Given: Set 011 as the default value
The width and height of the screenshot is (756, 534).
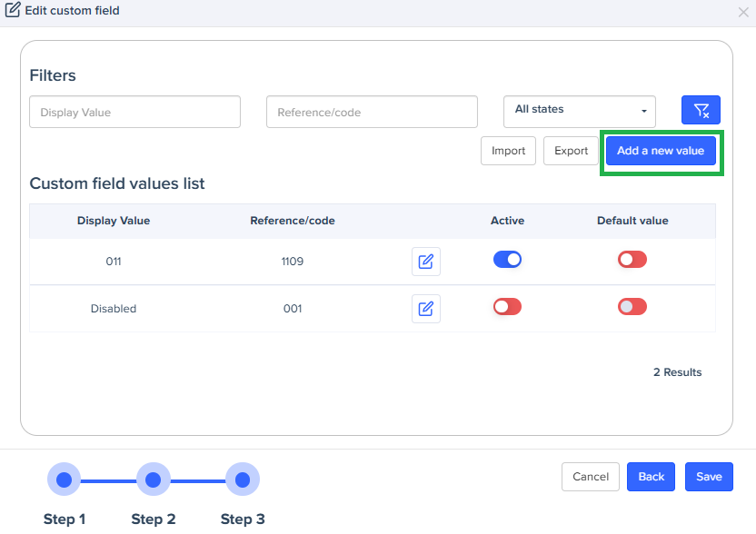Looking at the screenshot, I should pos(632,260).
